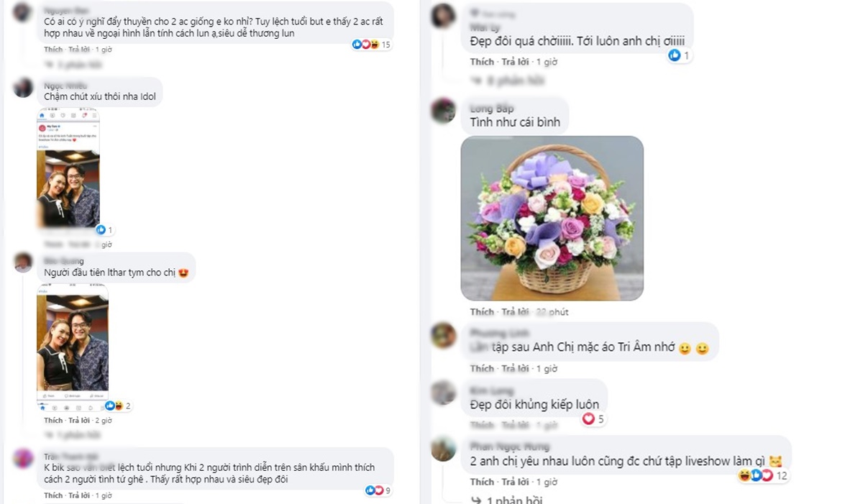863x504 pixels.
Task: Open the flower basket image
Action: click(x=552, y=218)
